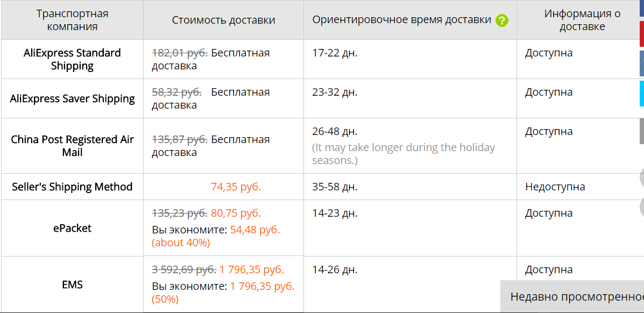Select AliExpress Standard Shipping row name
Image resolution: width=644 pixels, height=313 pixels.
(x=72, y=59)
